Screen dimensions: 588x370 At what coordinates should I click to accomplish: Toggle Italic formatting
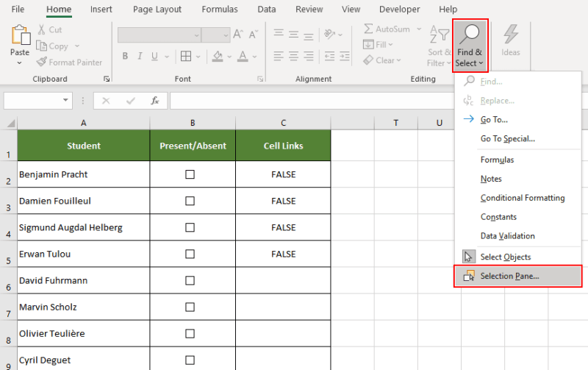140,57
